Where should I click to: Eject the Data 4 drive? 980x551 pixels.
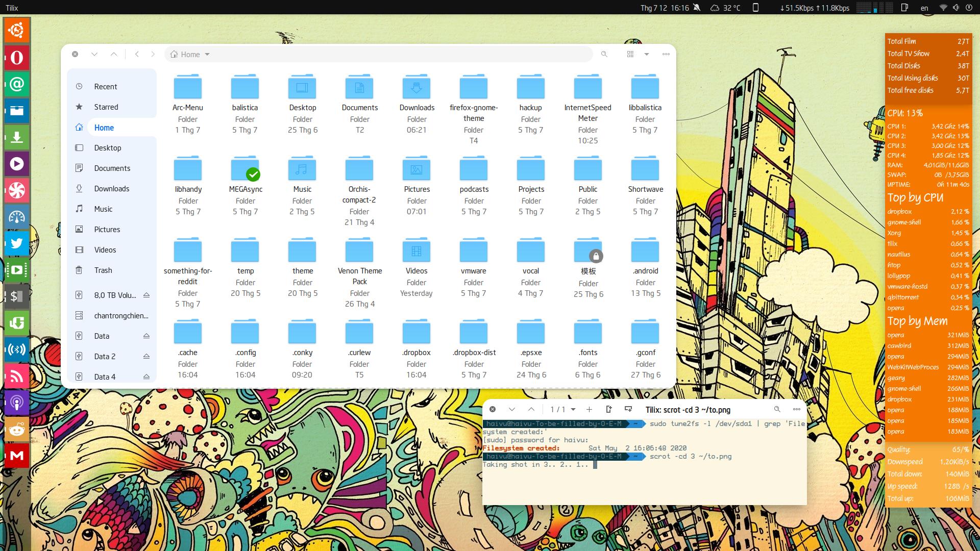(x=146, y=377)
